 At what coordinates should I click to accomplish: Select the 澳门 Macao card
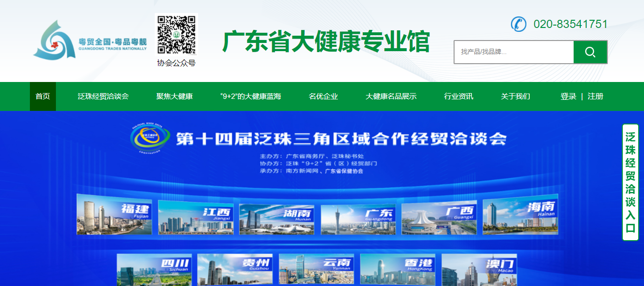pyautogui.click(x=479, y=270)
